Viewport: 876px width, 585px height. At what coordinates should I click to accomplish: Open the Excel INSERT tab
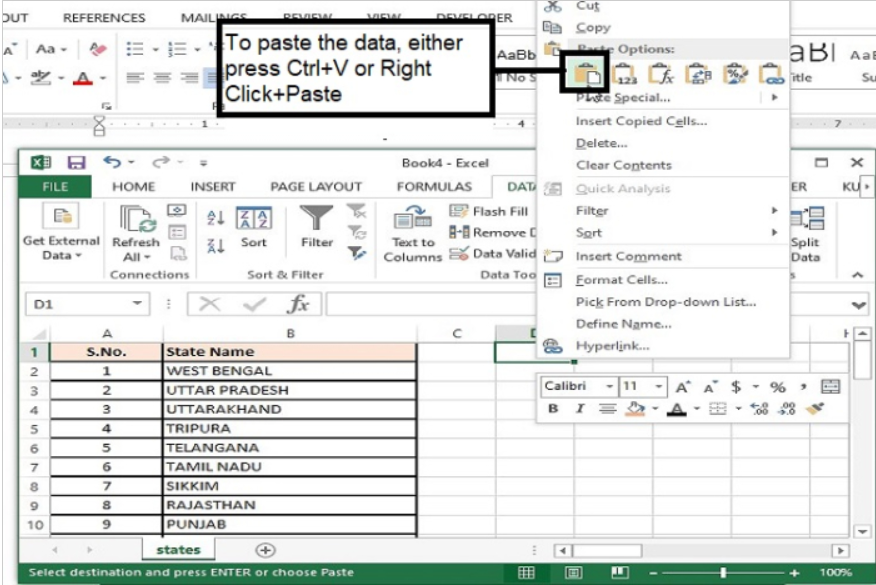click(213, 187)
